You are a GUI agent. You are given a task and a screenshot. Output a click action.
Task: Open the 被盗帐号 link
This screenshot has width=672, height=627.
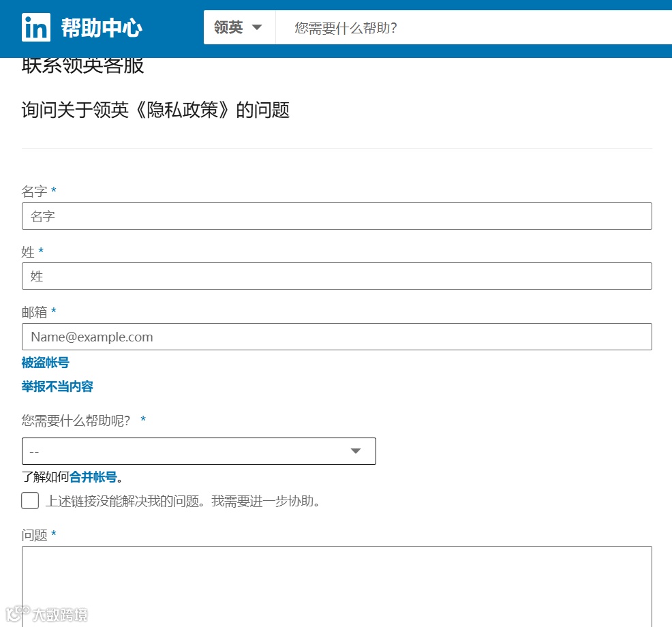(x=46, y=363)
